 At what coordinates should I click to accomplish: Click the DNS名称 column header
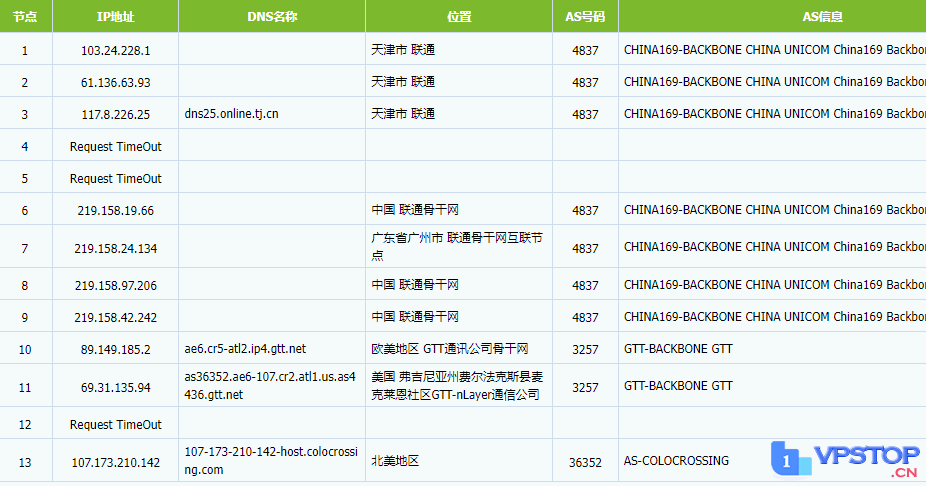pyautogui.click(x=272, y=17)
